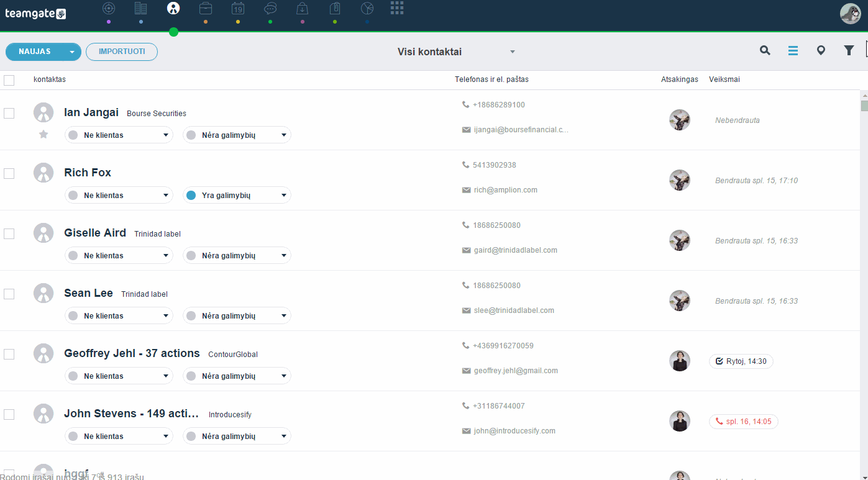Viewport: 868px width, 480px height.
Task: Tick the select-all checkbox in header
Action: 9,80
